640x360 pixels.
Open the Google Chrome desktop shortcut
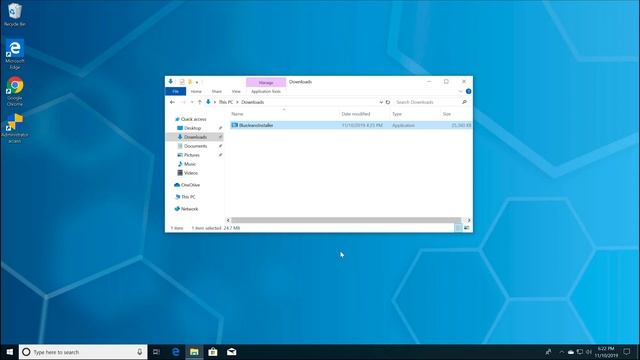(x=15, y=91)
